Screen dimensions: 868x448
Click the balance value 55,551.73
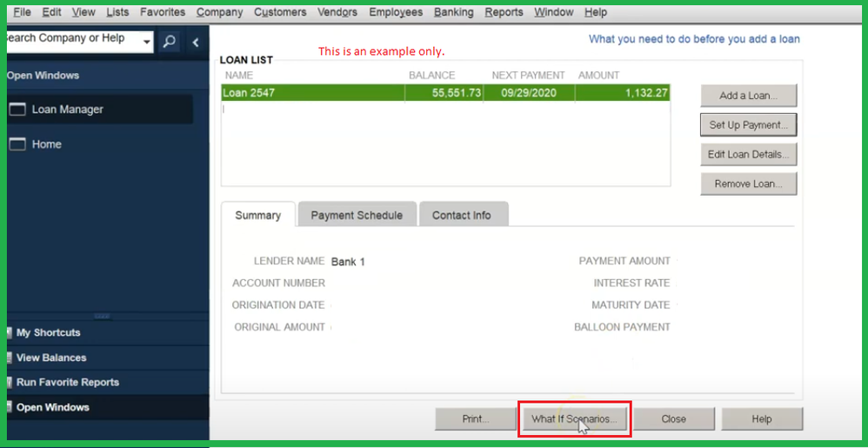tap(456, 93)
